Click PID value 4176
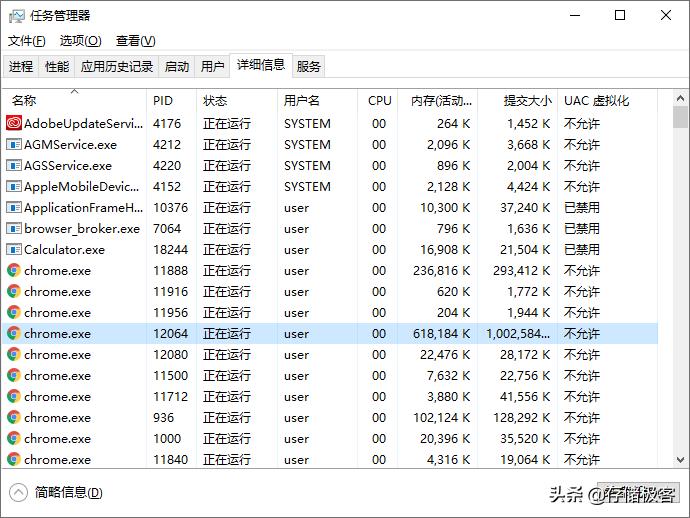The width and height of the screenshot is (690, 518). (167, 123)
